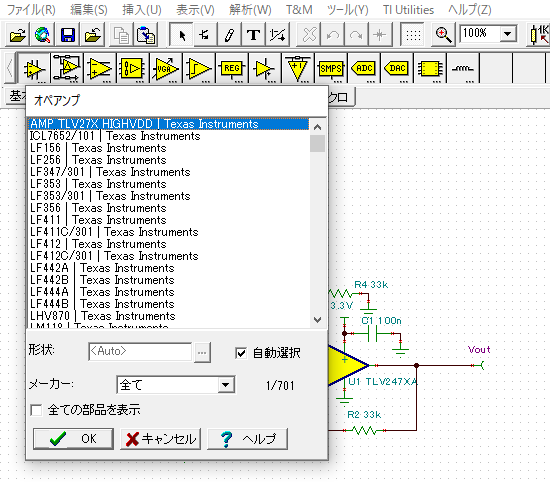Select LF347/301 in the list
This screenshot has width=550, height=482.
168,172
